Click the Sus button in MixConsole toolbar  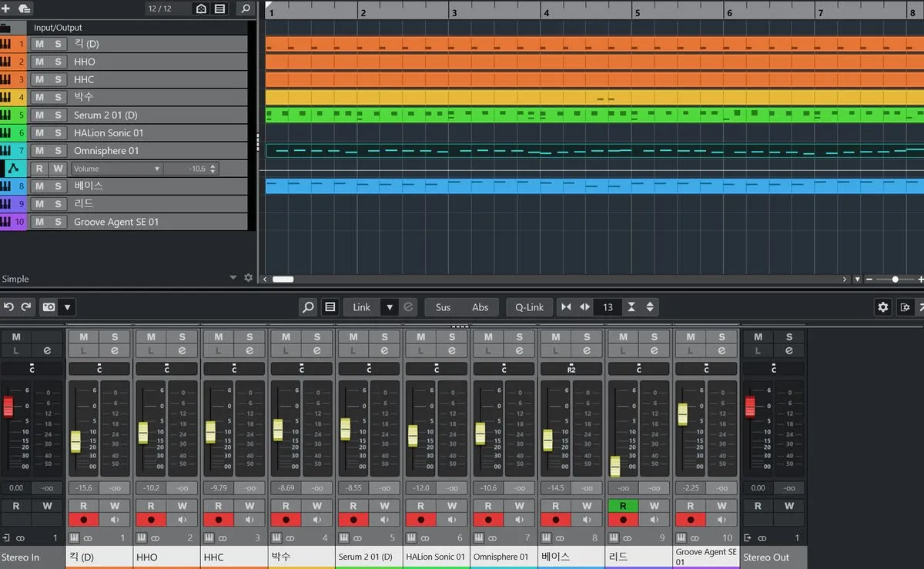443,307
